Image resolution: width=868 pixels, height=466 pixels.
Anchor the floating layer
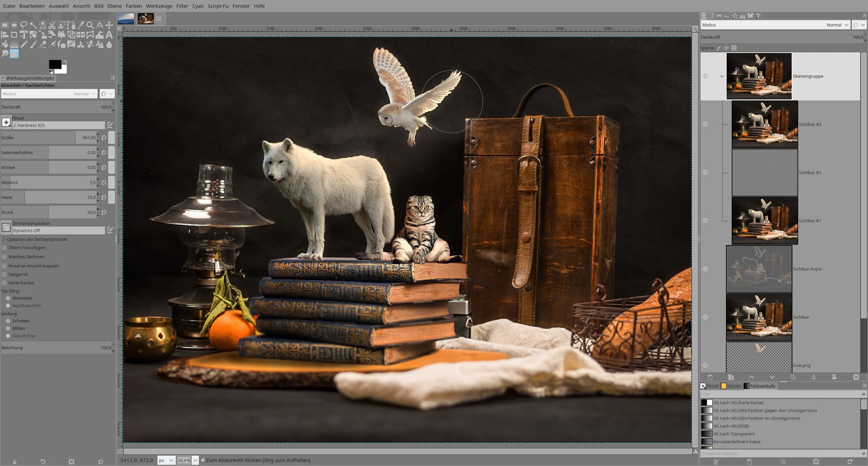click(x=814, y=377)
